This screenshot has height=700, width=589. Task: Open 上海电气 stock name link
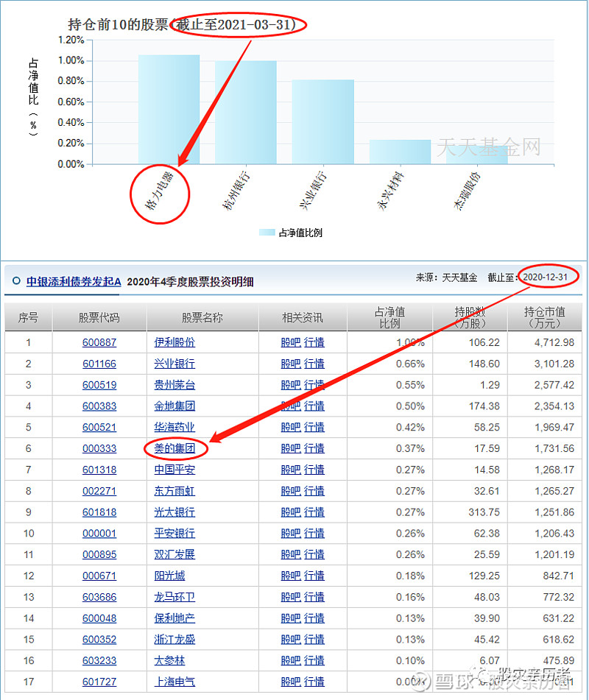click(174, 682)
